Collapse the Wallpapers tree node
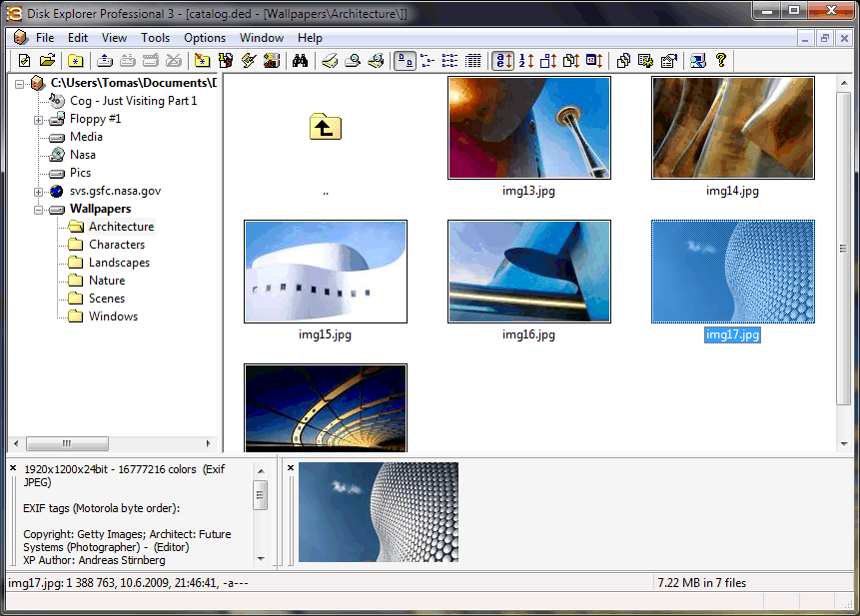Image resolution: width=860 pixels, height=616 pixels. pos(39,209)
